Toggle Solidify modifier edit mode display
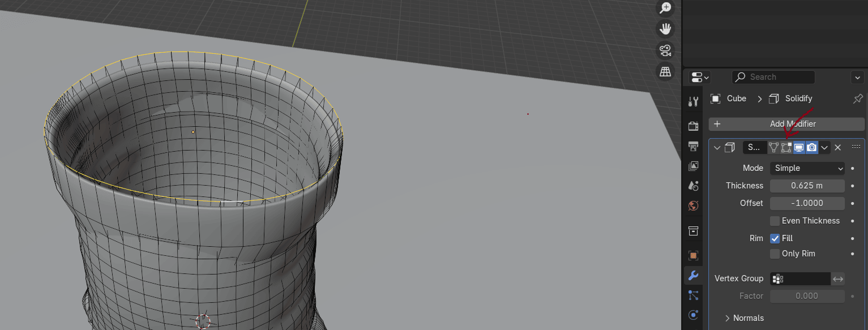868x330 pixels. (x=786, y=148)
